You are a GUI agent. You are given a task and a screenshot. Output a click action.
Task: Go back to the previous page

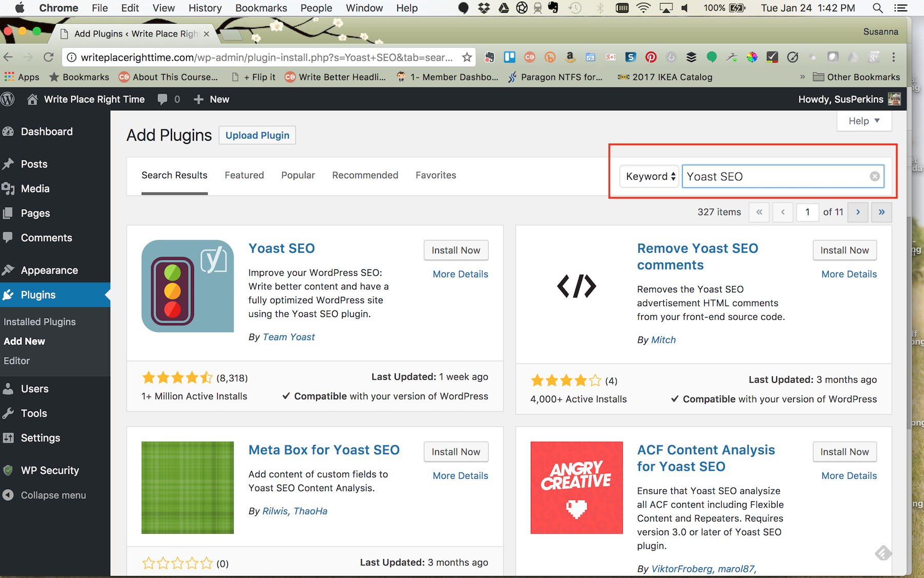[x=8, y=57]
